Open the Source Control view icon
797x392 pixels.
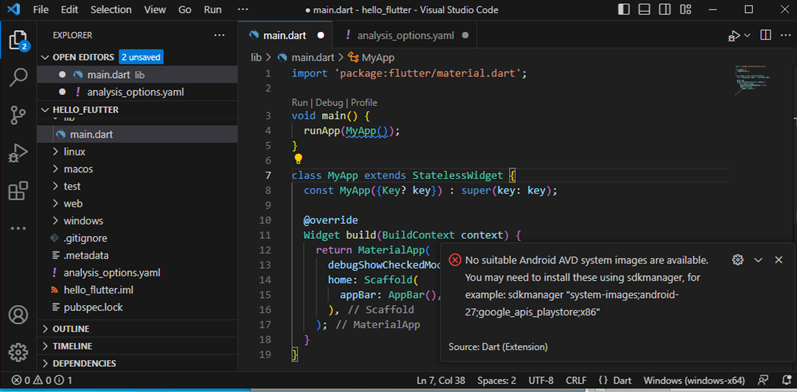(x=18, y=115)
